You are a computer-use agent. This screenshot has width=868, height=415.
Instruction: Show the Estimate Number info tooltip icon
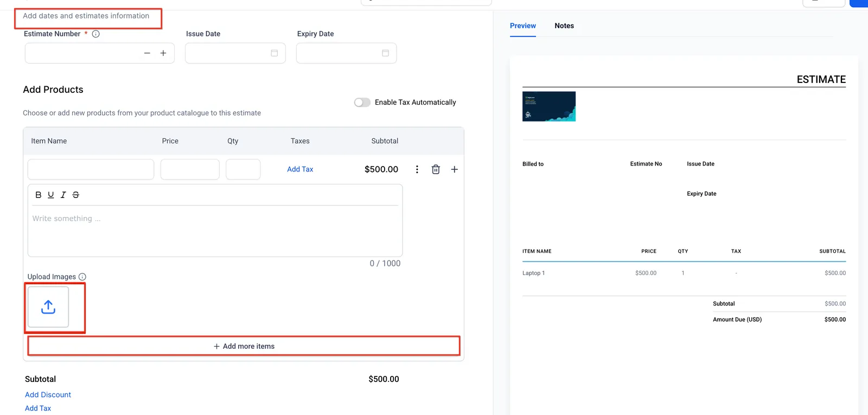coord(96,34)
